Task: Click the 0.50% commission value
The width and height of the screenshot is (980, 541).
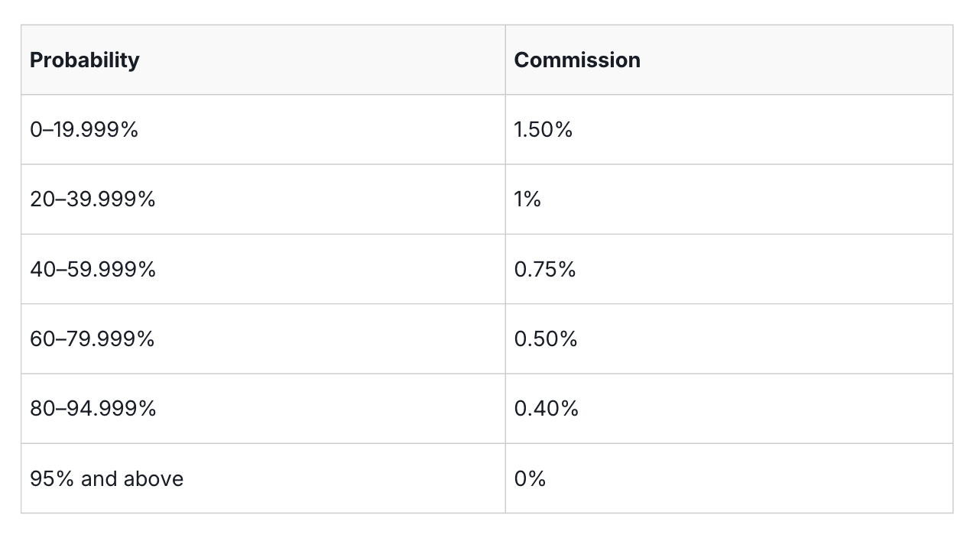Action: pyautogui.click(x=545, y=339)
